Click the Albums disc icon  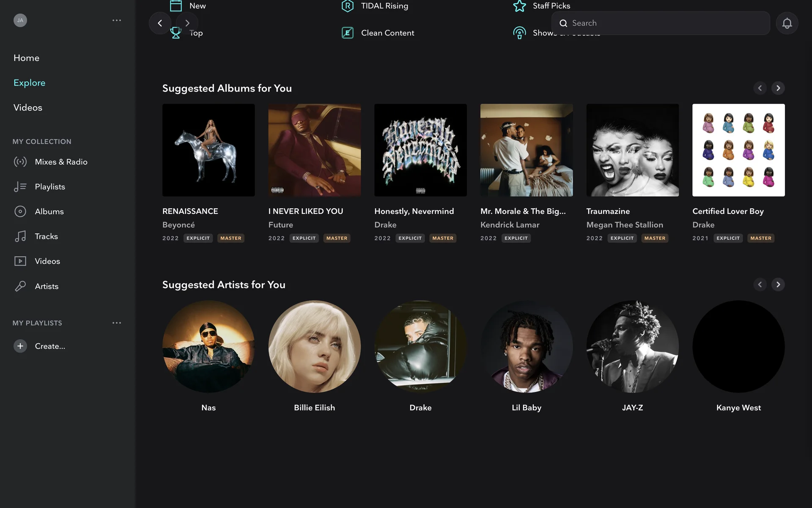(20, 211)
